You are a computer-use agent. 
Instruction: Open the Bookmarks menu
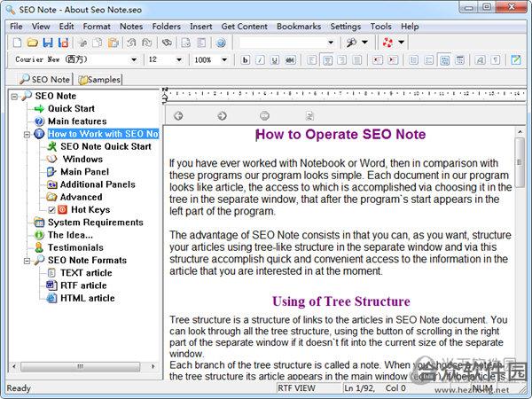click(299, 27)
